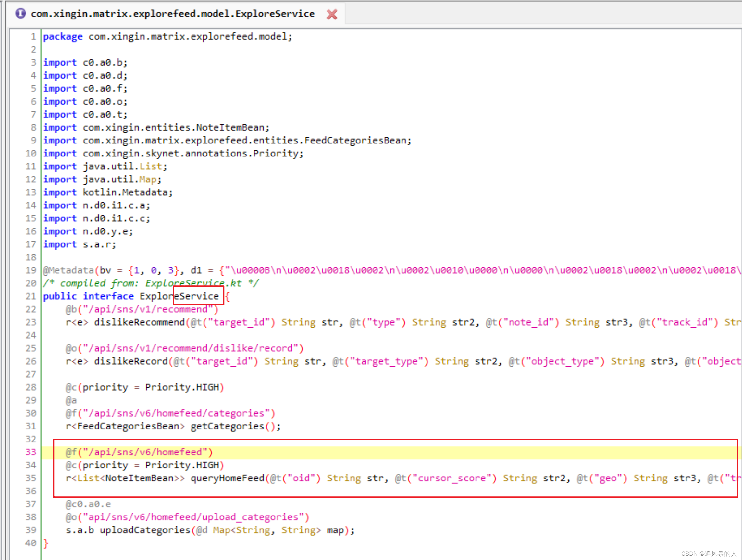
Task: Click the "cursor_score" parameter annotation
Action: click(x=446, y=479)
